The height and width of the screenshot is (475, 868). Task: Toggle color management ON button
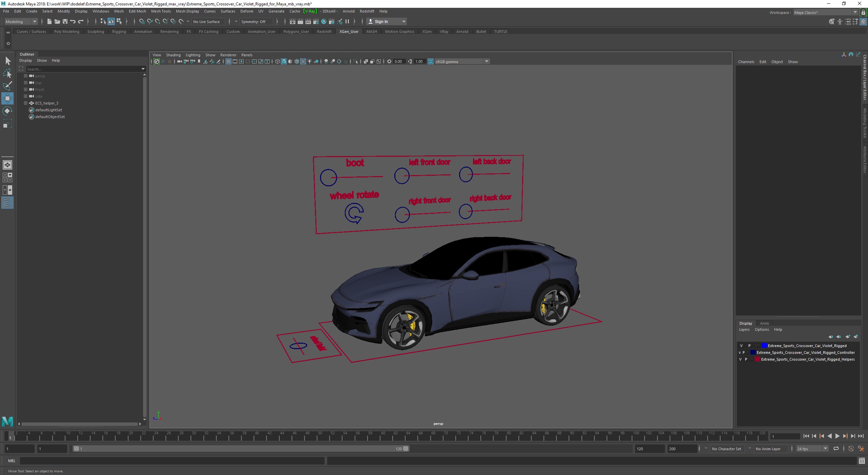[x=431, y=61]
